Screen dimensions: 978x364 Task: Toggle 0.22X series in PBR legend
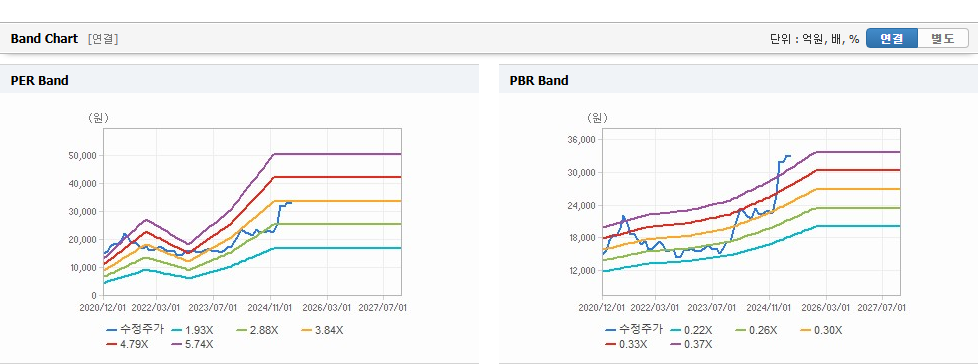(x=692, y=330)
